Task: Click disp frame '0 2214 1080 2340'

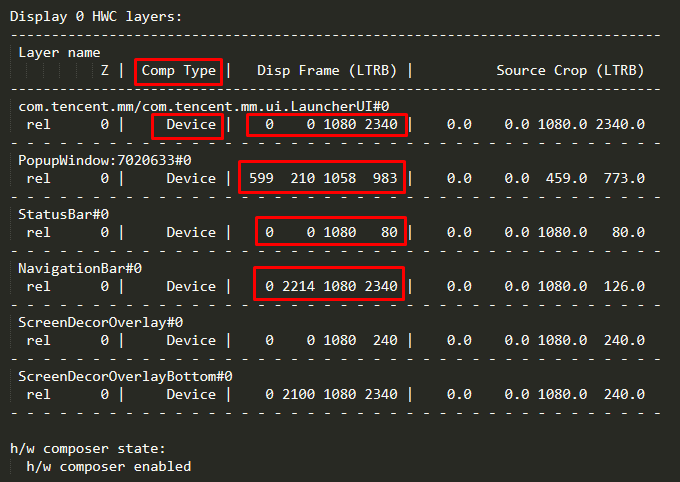Action: (x=331, y=287)
